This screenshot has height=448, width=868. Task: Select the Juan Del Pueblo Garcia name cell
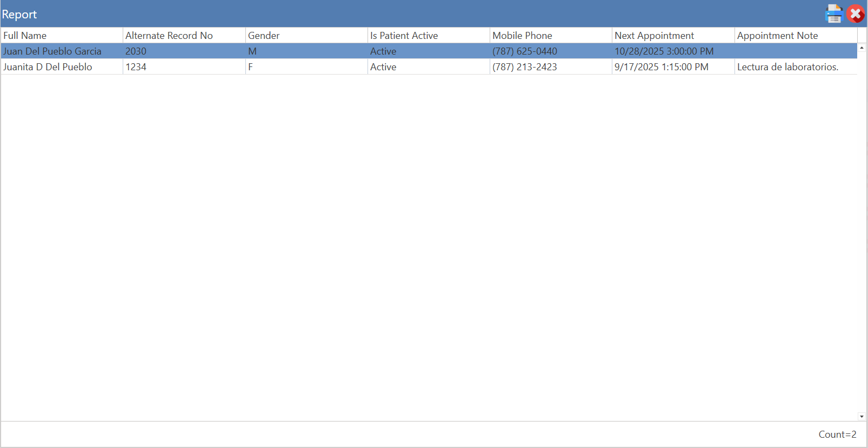pyautogui.click(x=62, y=51)
